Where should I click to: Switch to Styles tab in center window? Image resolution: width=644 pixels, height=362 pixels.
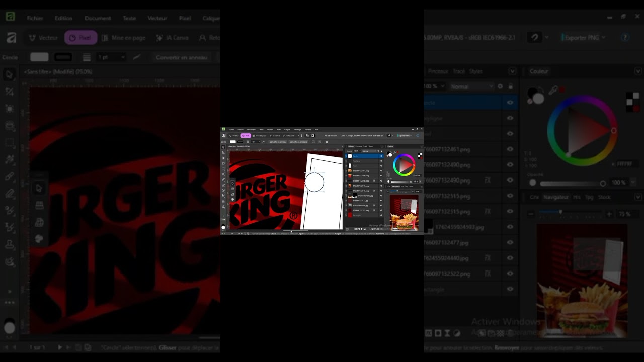click(x=371, y=146)
